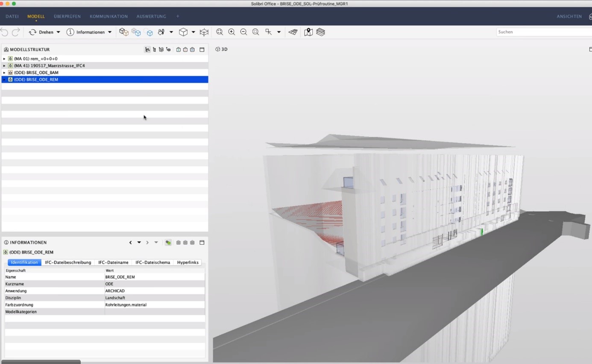Click the layers icon in the toolbar
The height and width of the screenshot is (364, 592).
tap(321, 32)
